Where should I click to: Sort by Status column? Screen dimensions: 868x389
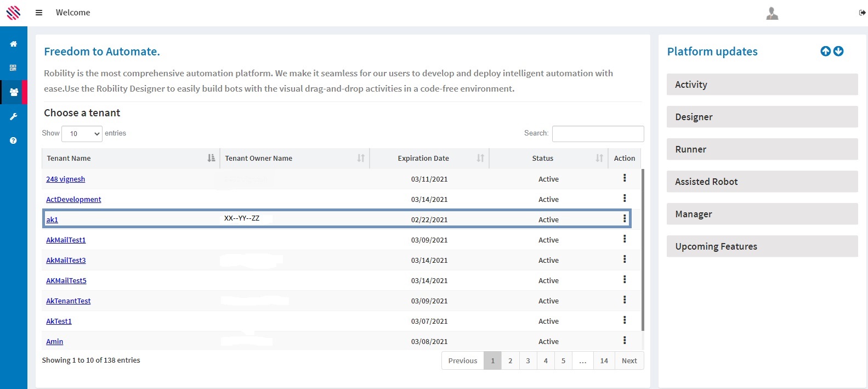pos(549,158)
